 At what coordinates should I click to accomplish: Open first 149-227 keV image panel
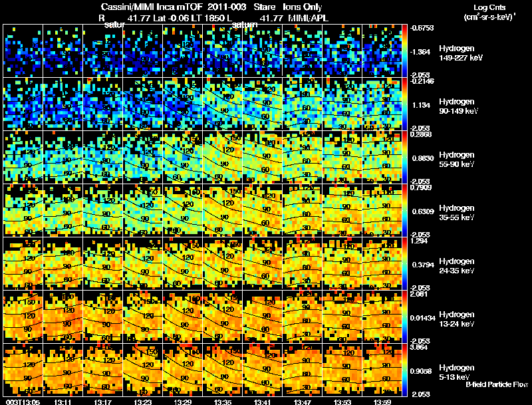pos(23,51)
